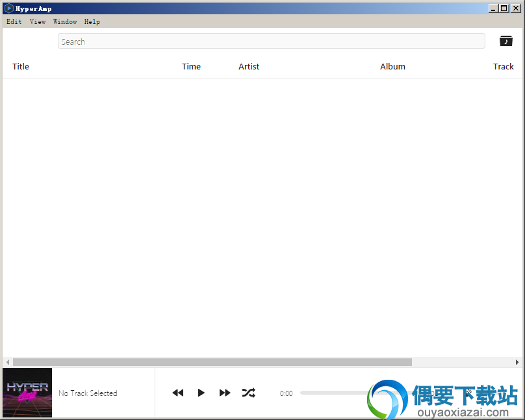Click the No Track Selected label
This screenshot has width=525, height=420.
[x=88, y=393]
